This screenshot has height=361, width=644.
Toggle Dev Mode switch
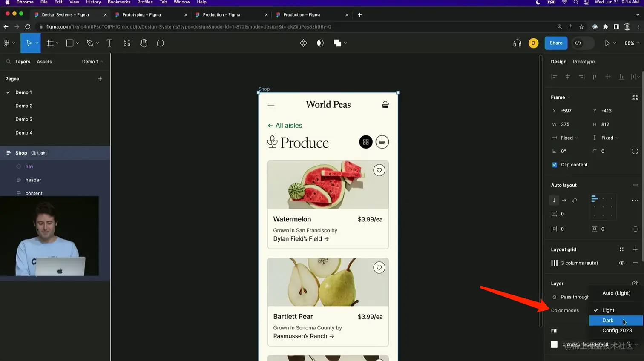pos(583,43)
